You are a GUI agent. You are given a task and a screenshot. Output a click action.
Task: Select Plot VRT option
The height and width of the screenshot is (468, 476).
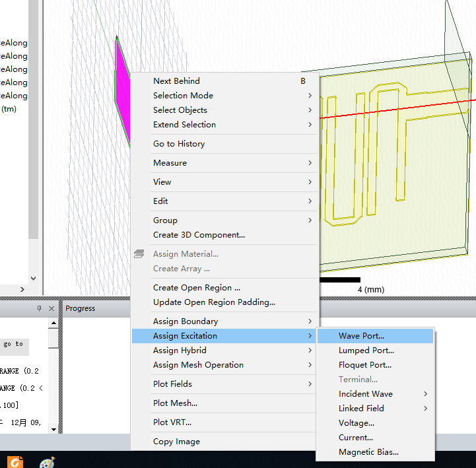(x=224, y=422)
